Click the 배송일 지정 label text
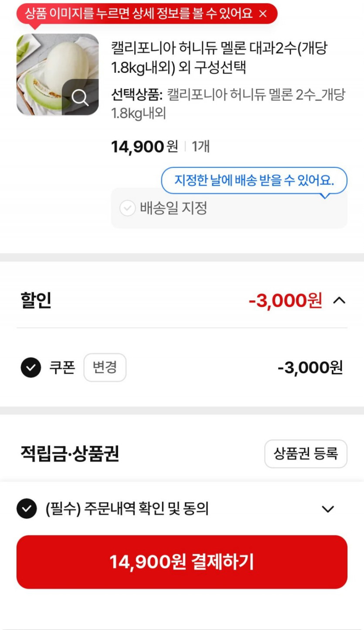Image resolution: width=364 pixels, height=630 pixels. tap(173, 208)
